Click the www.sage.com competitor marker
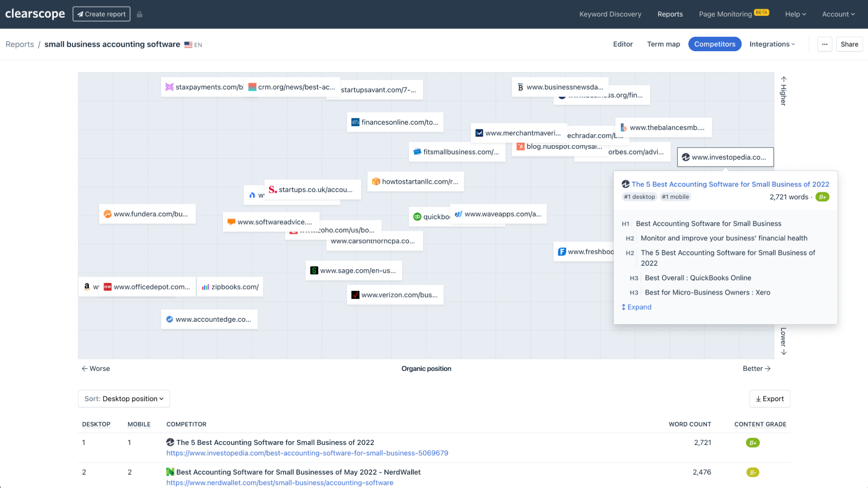The width and height of the screenshot is (868, 488). click(353, 271)
